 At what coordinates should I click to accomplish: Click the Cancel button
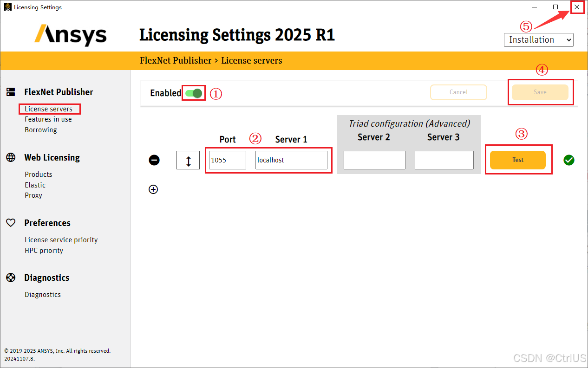[x=458, y=92]
